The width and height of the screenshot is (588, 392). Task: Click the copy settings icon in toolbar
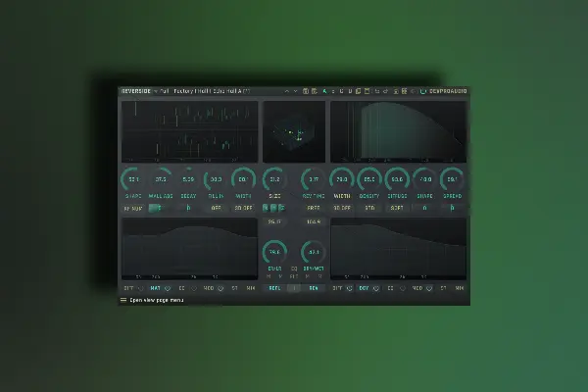click(358, 91)
